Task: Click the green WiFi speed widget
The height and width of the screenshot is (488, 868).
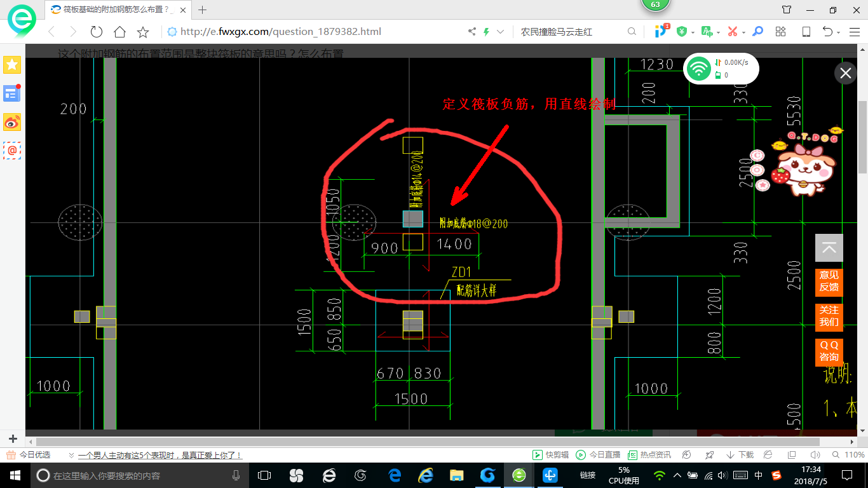Action: point(721,68)
